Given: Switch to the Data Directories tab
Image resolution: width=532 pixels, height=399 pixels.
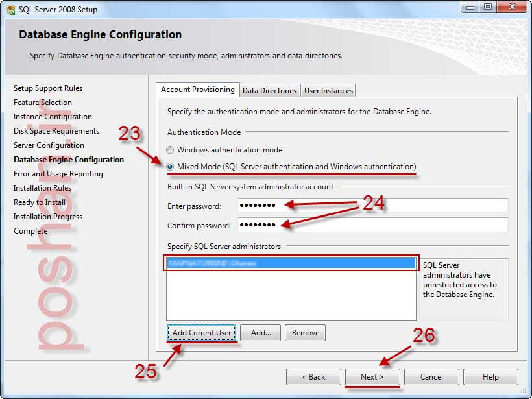Looking at the screenshot, I should tap(269, 91).
